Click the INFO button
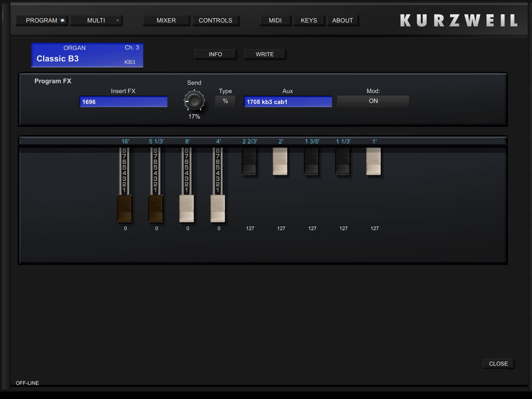Image resolution: width=532 pixels, height=399 pixels. pos(215,54)
